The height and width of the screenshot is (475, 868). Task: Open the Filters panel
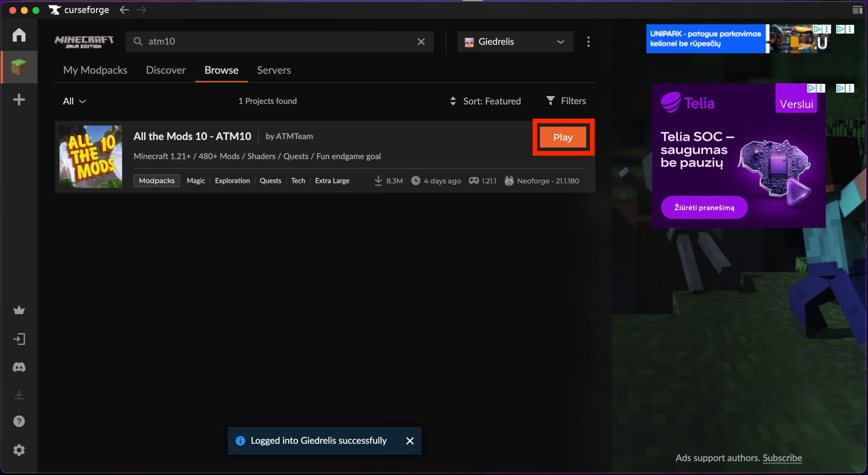coord(566,101)
